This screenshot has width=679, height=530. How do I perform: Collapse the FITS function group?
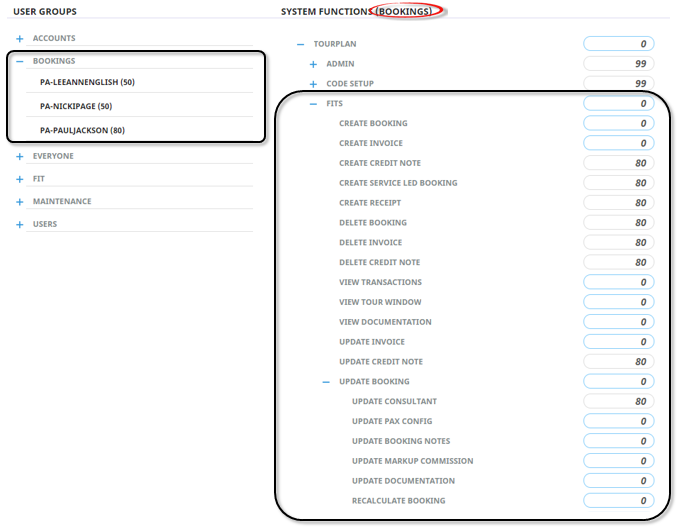(x=313, y=104)
